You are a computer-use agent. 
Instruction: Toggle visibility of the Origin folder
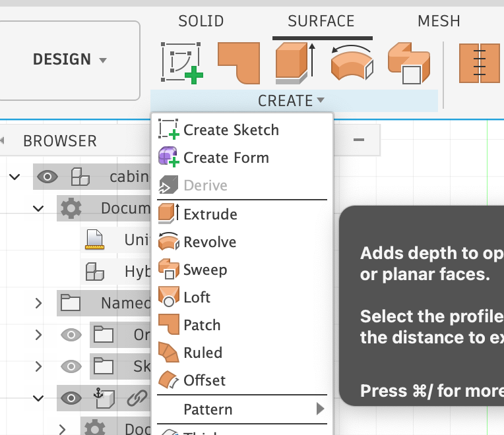point(71,335)
